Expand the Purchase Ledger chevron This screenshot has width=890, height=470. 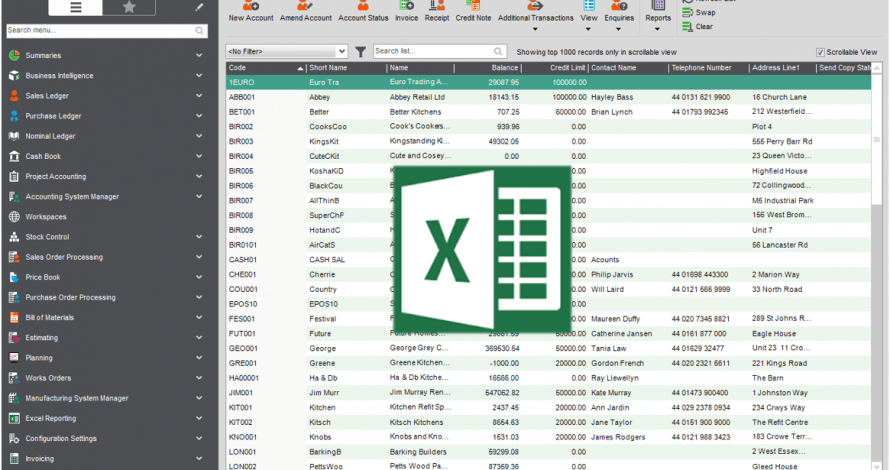(x=199, y=116)
